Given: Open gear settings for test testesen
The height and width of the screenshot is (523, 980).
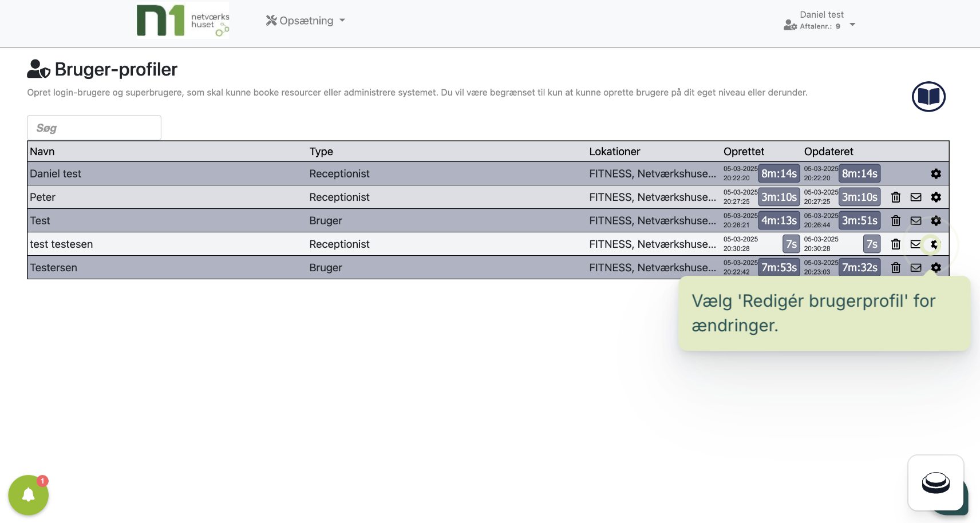Looking at the screenshot, I should click(934, 244).
